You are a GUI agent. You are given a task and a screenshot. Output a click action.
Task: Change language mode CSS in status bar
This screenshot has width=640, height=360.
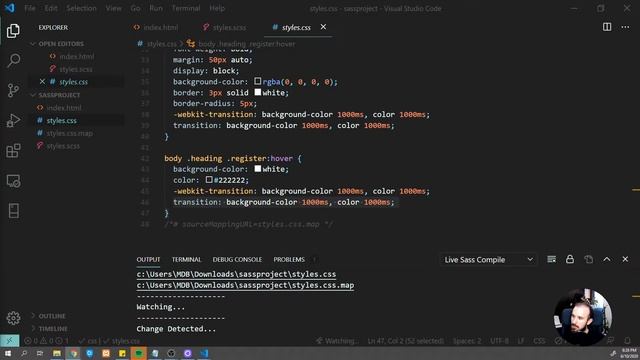[539, 340]
